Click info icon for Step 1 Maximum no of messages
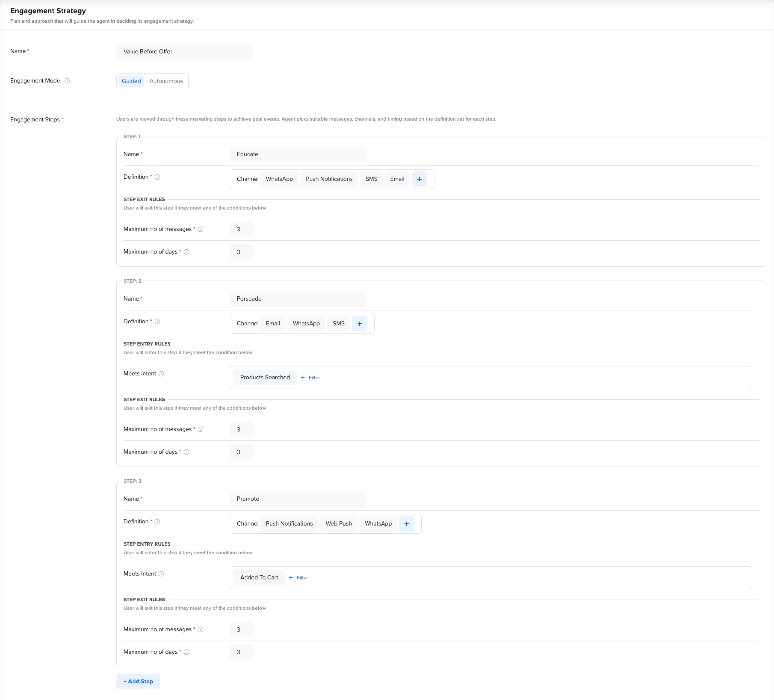 click(200, 229)
